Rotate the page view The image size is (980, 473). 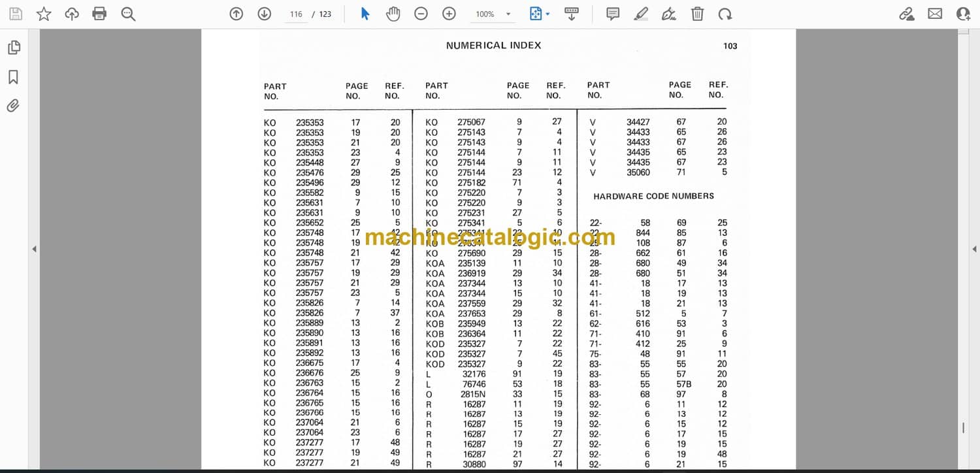725,14
